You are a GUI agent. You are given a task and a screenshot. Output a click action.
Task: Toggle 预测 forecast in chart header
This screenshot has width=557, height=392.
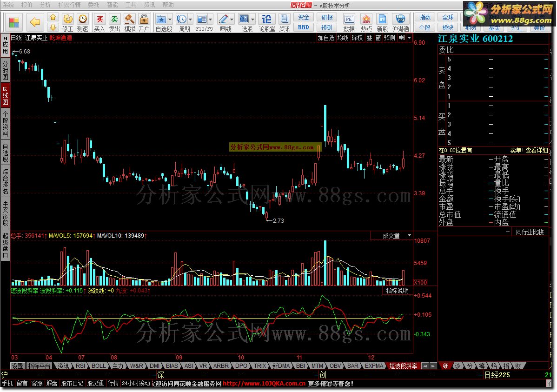(389, 38)
